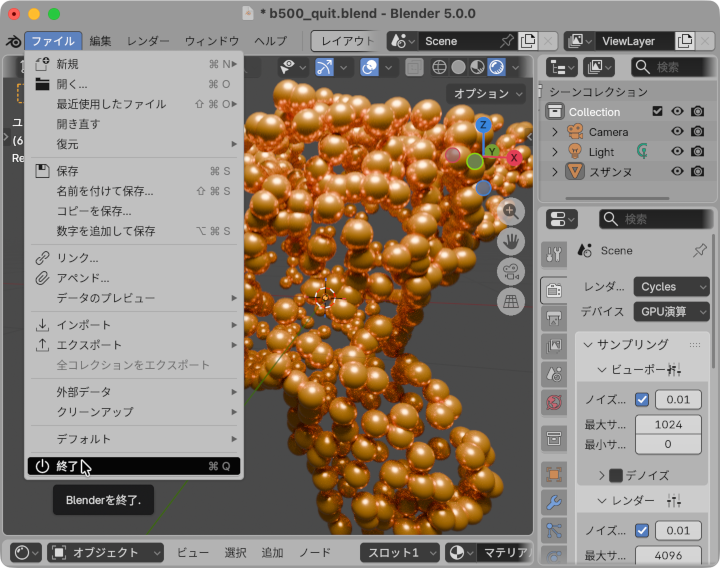
Task: Disable the viewport noise threshold checkbox
Action: [x=642, y=399]
